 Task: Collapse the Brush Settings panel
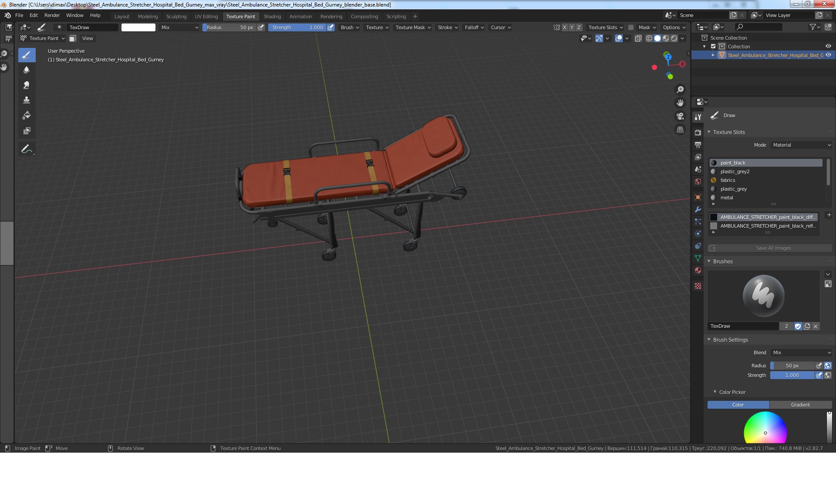point(730,339)
